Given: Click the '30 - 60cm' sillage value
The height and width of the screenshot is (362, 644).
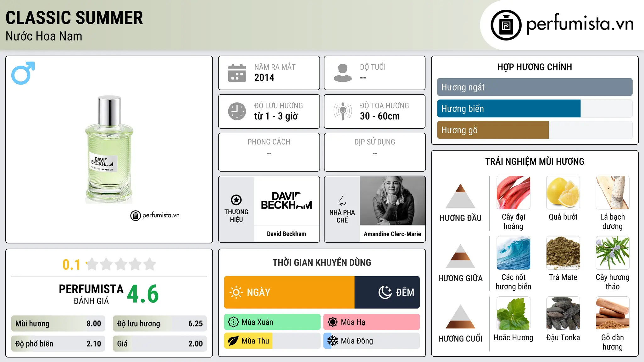Looking at the screenshot, I should pos(380,116).
